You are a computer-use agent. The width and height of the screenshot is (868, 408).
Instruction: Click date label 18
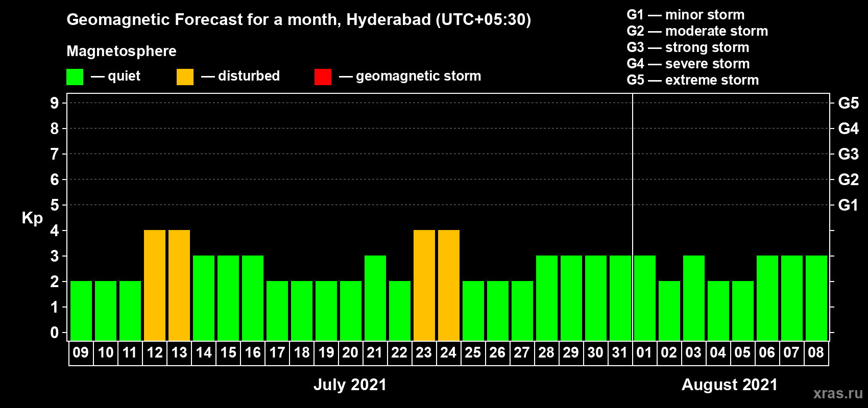coord(302,352)
